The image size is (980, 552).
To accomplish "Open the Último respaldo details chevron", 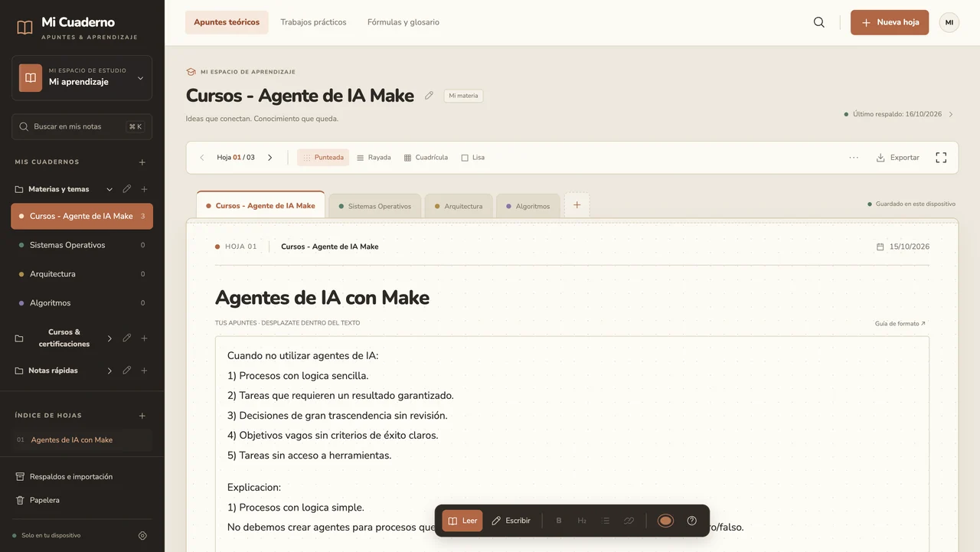I will click(951, 114).
